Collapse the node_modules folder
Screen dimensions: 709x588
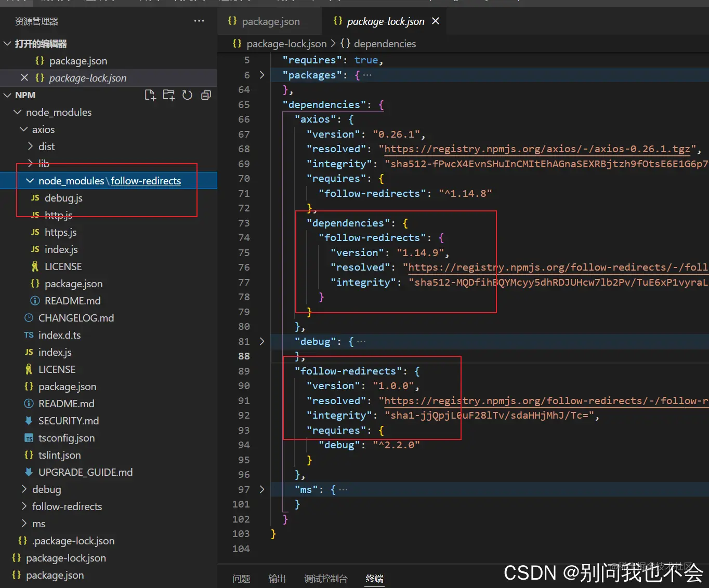click(x=18, y=112)
